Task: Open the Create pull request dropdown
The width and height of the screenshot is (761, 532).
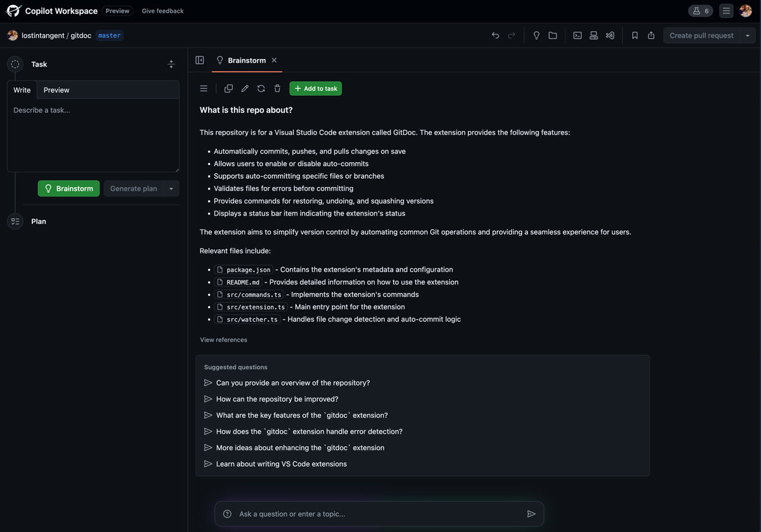Action: (x=747, y=35)
